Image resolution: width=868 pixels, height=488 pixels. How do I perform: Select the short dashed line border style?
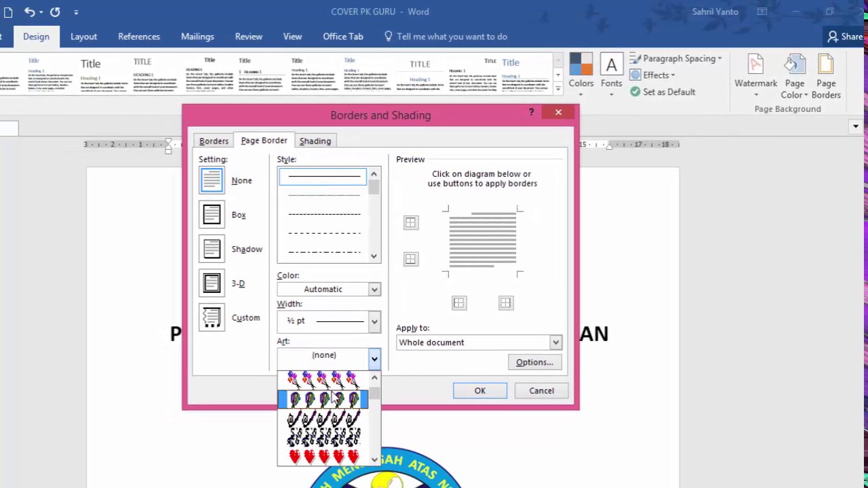tap(323, 214)
